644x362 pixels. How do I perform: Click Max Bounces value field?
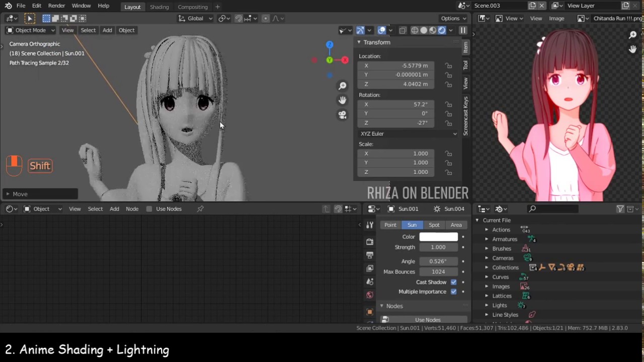[438, 271]
